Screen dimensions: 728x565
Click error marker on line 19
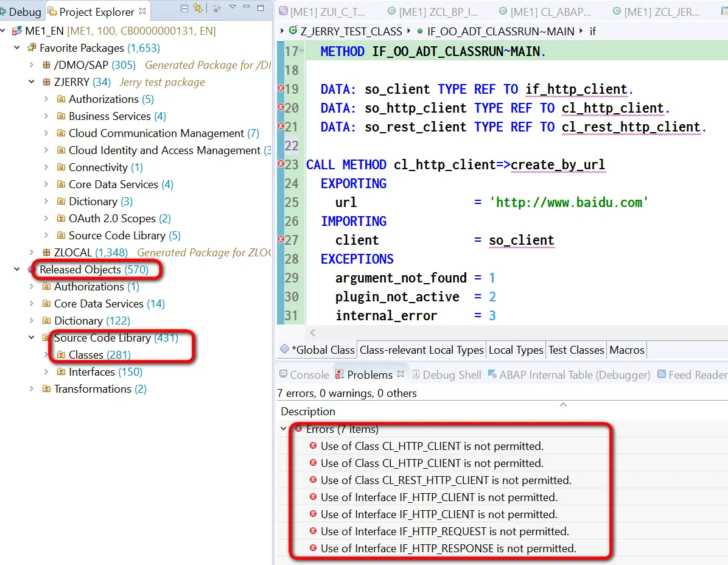(281, 88)
